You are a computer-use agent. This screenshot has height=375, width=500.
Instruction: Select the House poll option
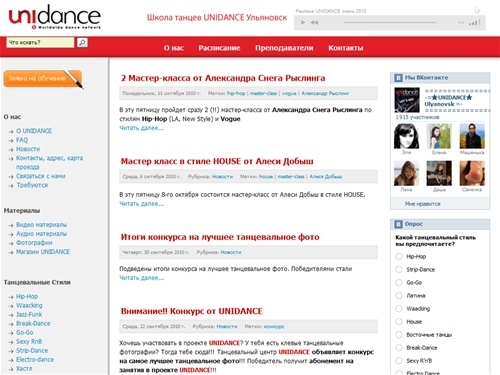pos(399,321)
